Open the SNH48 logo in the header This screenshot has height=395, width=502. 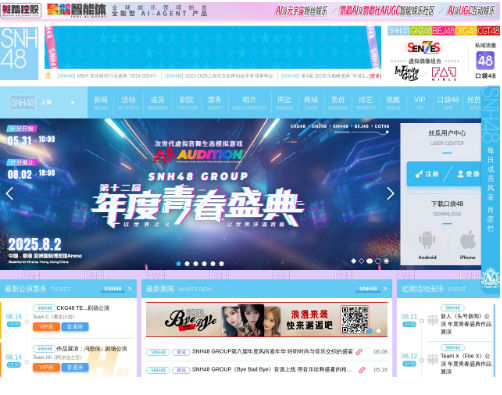click(19, 53)
